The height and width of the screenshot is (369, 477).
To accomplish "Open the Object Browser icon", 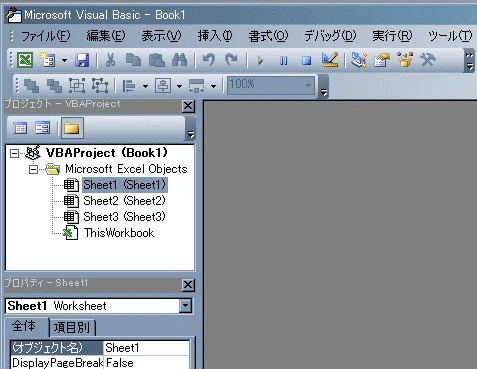I will (405, 60).
